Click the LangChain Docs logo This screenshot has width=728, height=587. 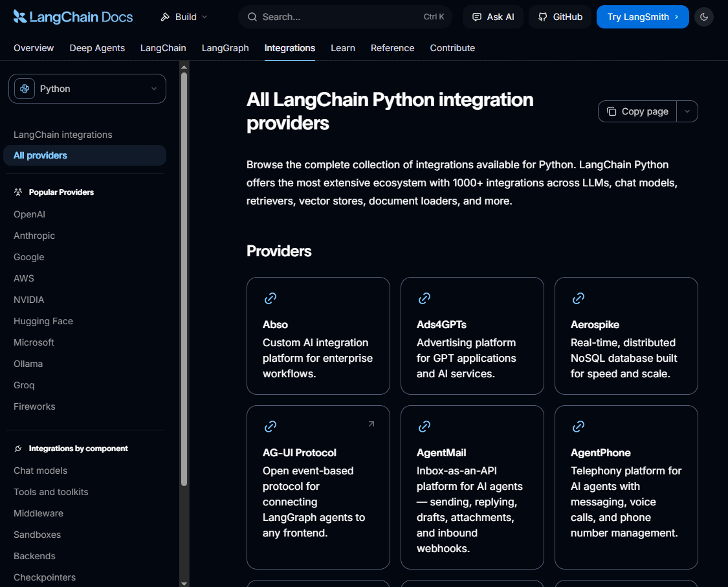[x=73, y=17]
